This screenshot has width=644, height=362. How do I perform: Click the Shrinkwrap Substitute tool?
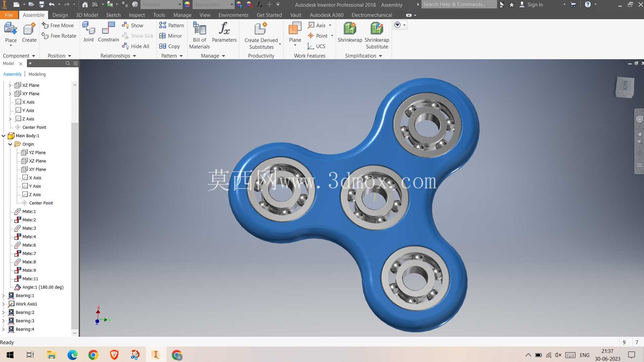[377, 35]
